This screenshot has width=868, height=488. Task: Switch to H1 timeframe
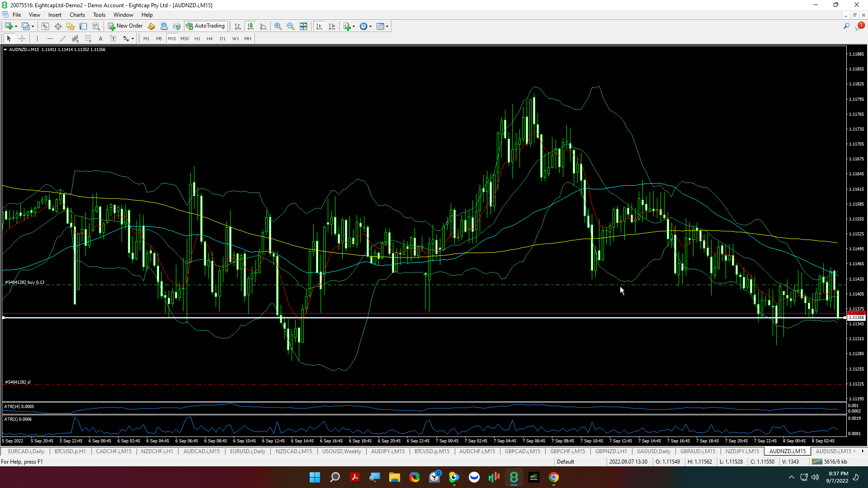coord(197,39)
